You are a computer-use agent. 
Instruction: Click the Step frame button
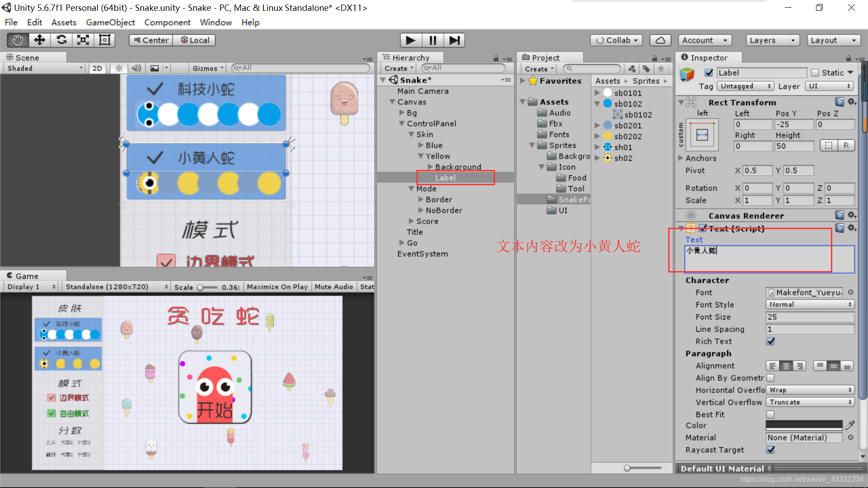point(454,40)
